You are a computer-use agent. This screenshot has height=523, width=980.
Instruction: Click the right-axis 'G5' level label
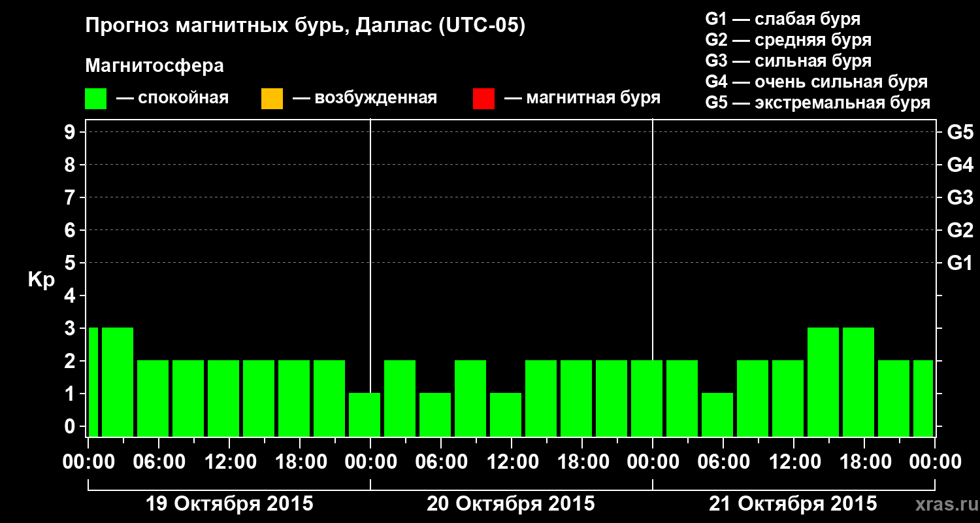coord(960,132)
